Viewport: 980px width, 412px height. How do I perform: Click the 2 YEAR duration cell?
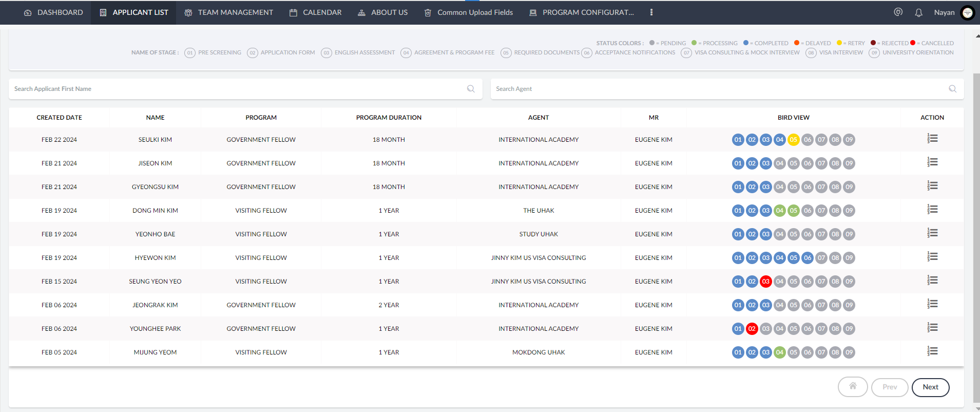(x=389, y=305)
